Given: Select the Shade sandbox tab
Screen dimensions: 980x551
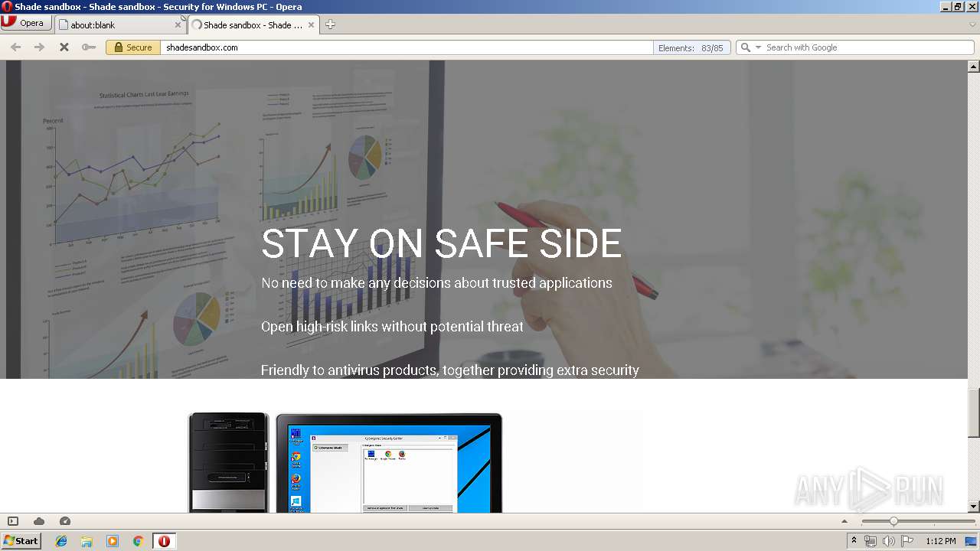Looking at the screenshot, I should point(253,24).
